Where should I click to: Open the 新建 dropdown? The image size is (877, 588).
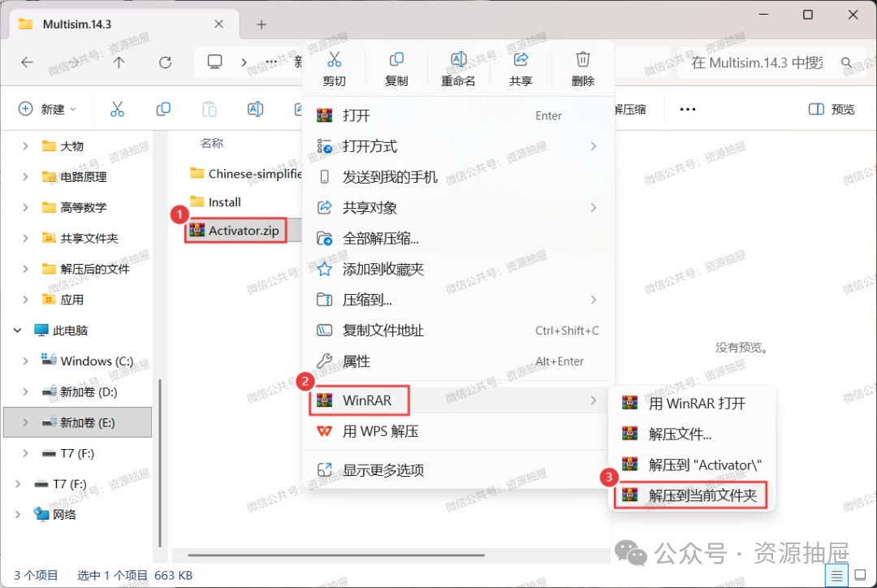(47, 109)
